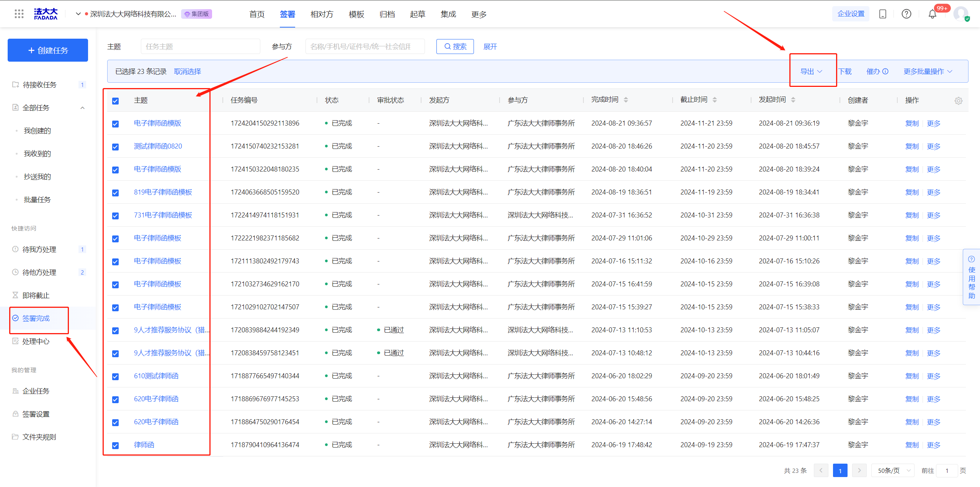Click 复制 in the 620电子律师函 15:48:56 row
980x487 pixels.
coord(912,399)
